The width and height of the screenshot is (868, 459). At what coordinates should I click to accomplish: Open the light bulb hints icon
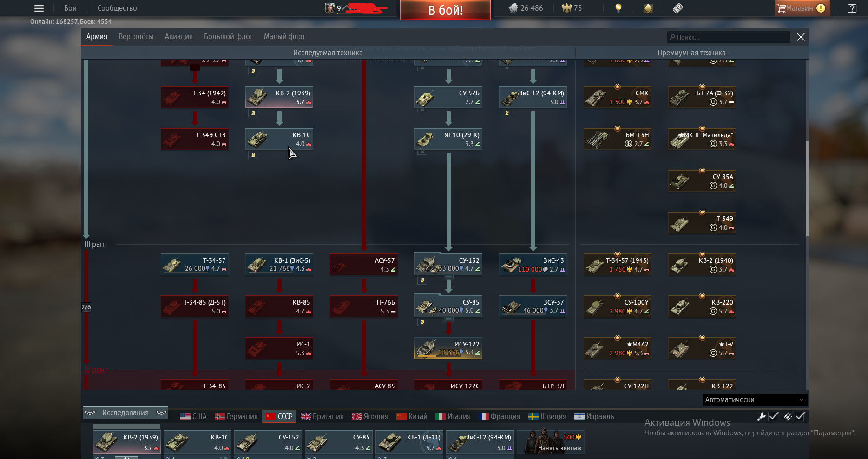click(618, 8)
